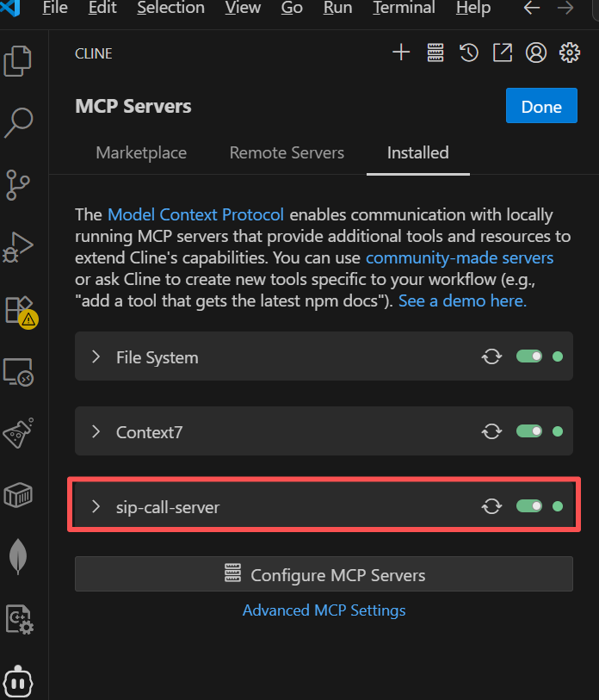
Task: Go back with the left arrow
Action: point(532,8)
